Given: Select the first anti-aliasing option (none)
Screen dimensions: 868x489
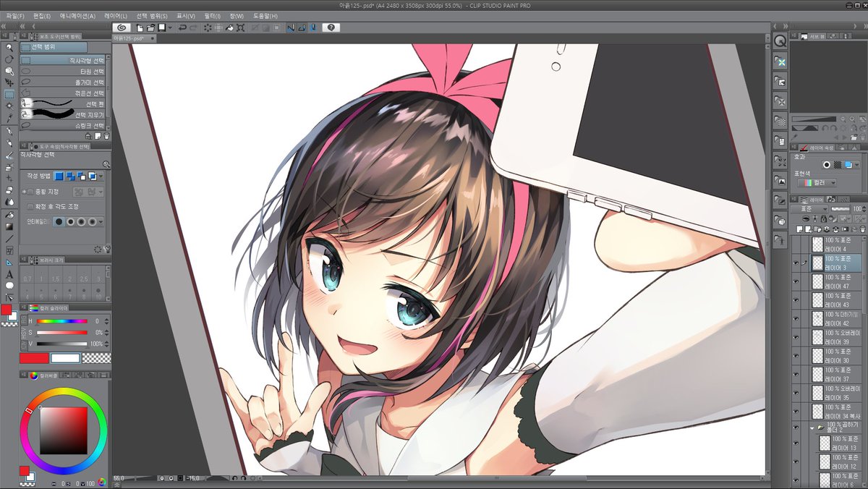Looking at the screenshot, I should click(59, 221).
